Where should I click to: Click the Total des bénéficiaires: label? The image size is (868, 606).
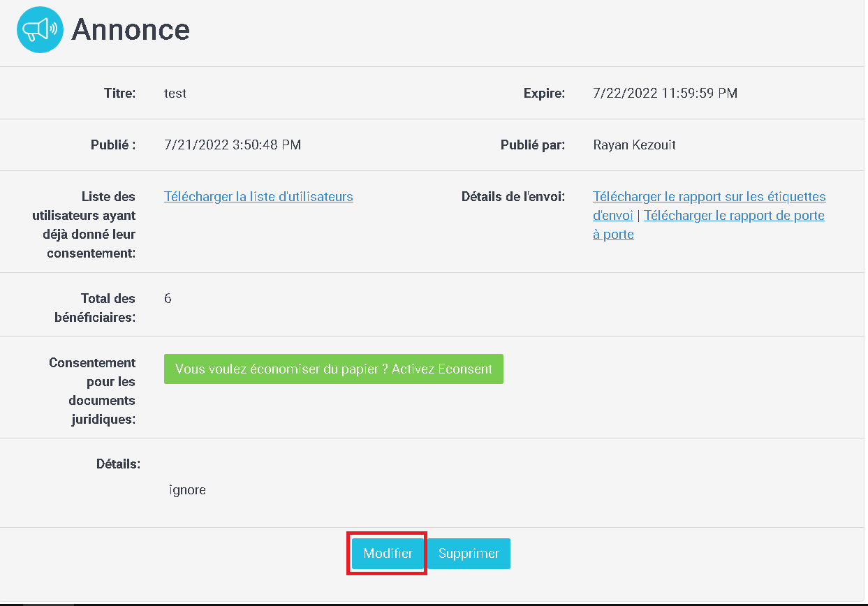click(95, 308)
